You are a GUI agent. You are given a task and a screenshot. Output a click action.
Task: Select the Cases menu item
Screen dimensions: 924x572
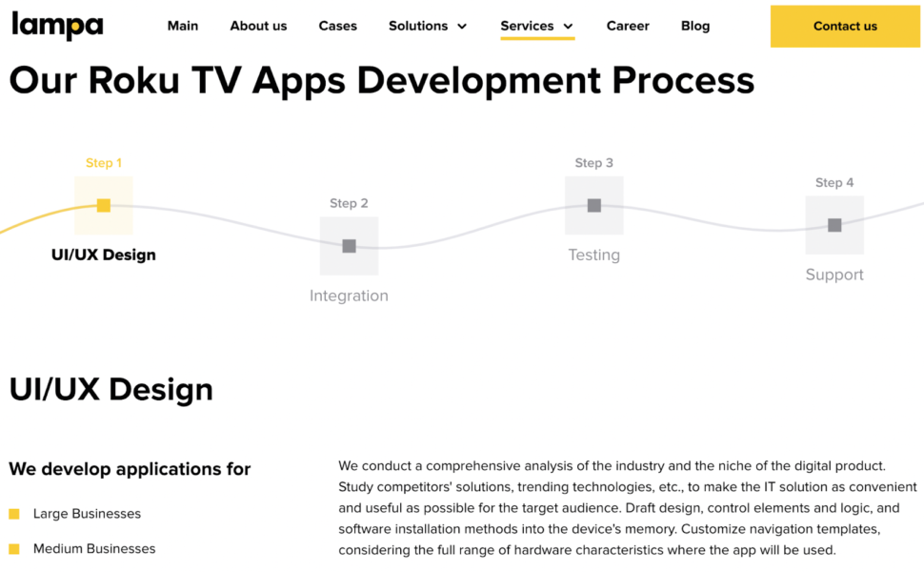pyautogui.click(x=337, y=26)
